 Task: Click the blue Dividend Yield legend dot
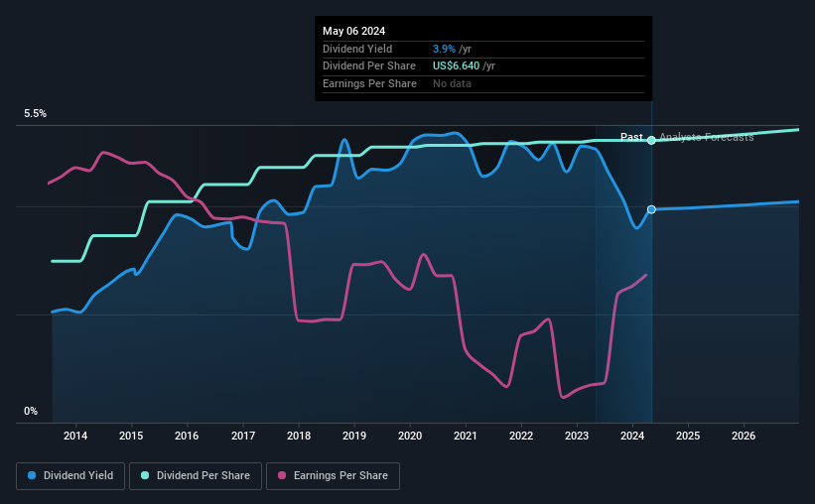click(32, 475)
